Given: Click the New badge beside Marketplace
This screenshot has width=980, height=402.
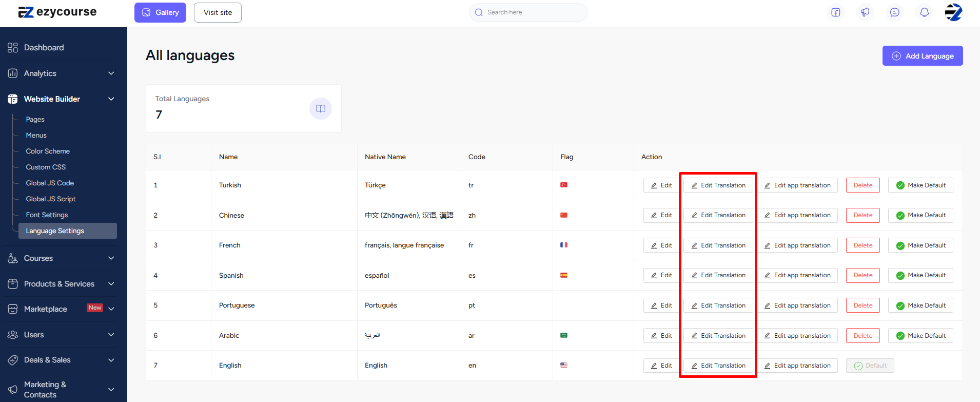Looking at the screenshot, I should tap(95, 308).
